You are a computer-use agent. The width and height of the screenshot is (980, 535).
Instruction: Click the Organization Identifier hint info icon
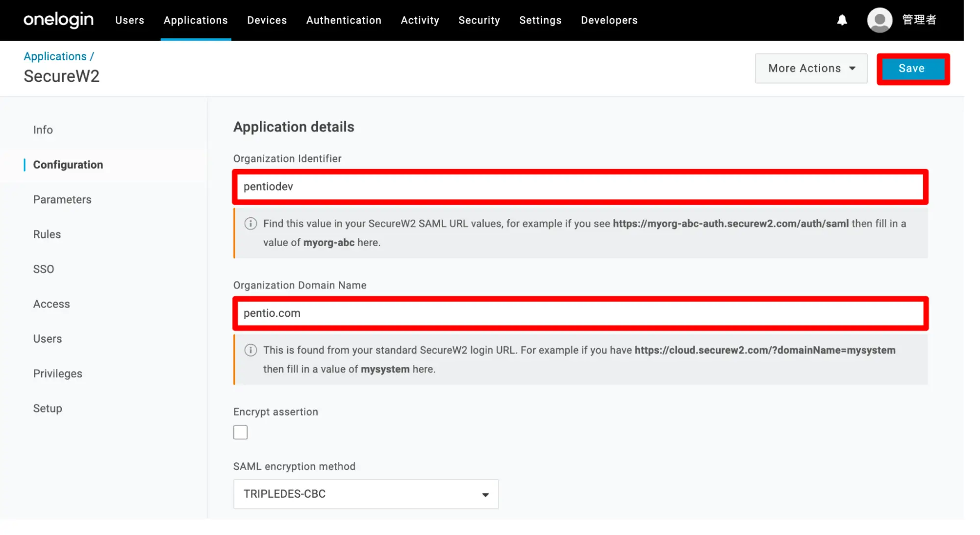point(251,224)
